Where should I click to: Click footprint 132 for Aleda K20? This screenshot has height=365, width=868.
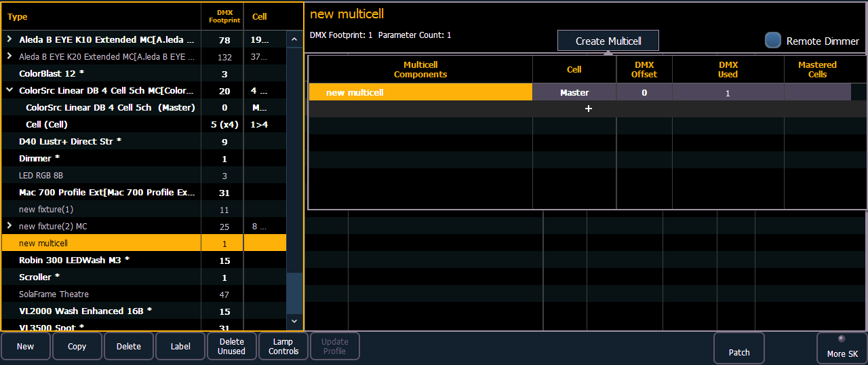pos(224,58)
